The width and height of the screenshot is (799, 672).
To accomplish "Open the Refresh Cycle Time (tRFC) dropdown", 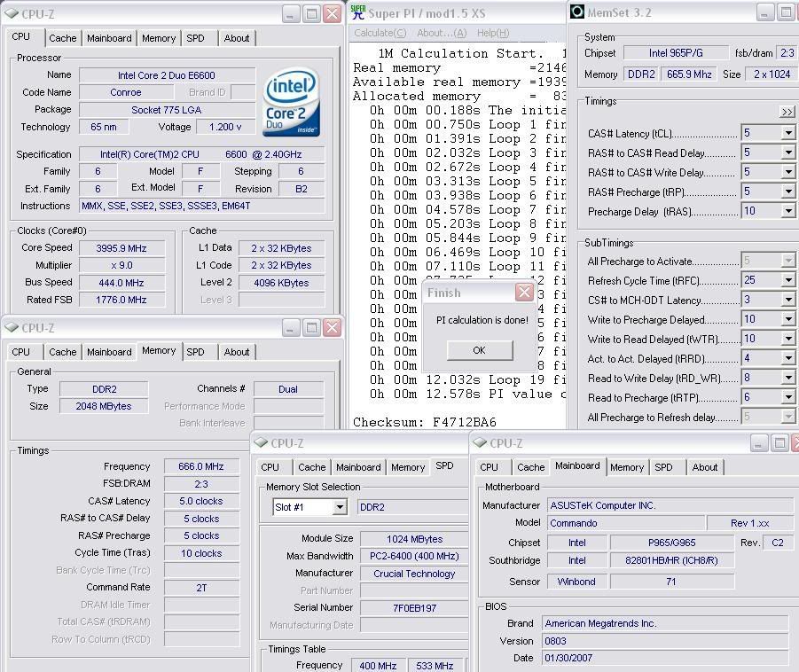I will [x=787, y=279].
